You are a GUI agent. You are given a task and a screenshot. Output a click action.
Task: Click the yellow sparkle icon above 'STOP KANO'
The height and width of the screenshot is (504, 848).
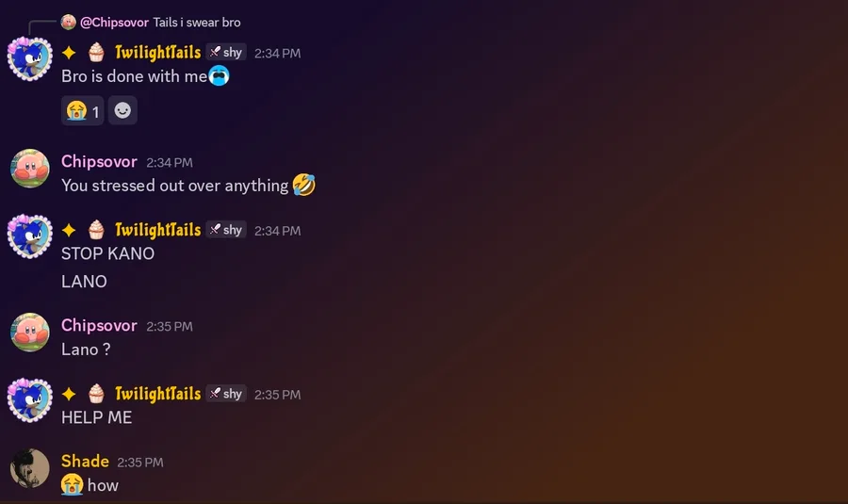tap(69, 231)
